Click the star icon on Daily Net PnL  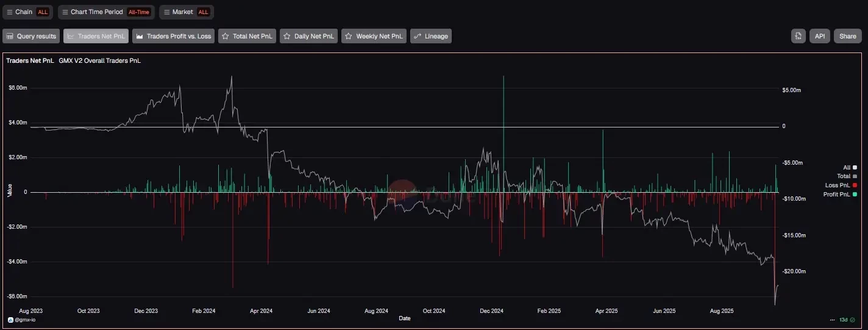coord(286,37)
